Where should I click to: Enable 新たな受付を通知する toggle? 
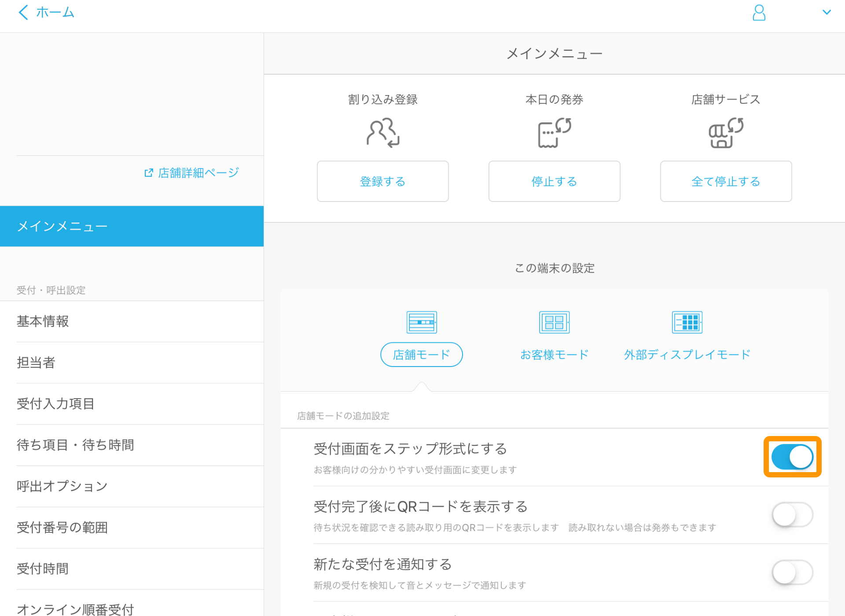pos(792,572)
